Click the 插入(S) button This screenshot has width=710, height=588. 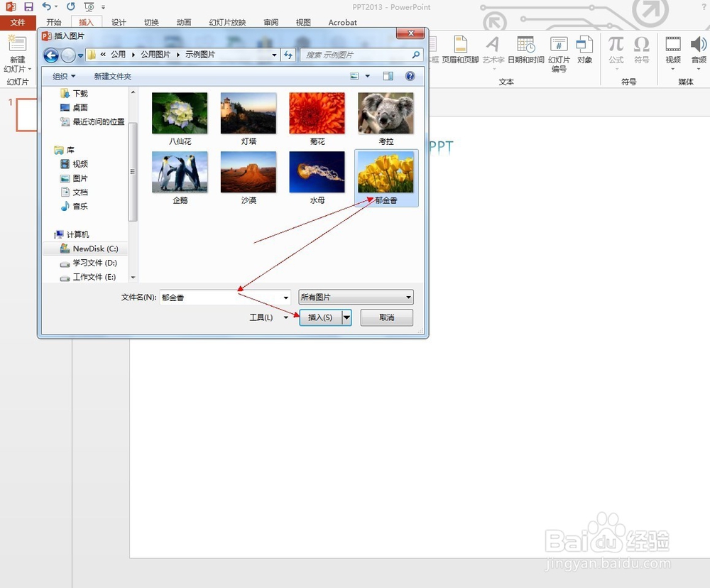click(x=321, y=317)
